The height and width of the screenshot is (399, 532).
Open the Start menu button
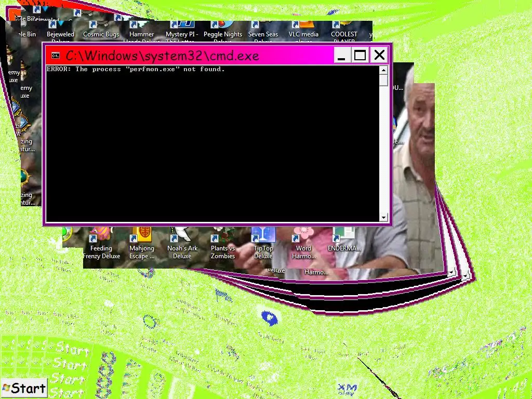(24, 388)
